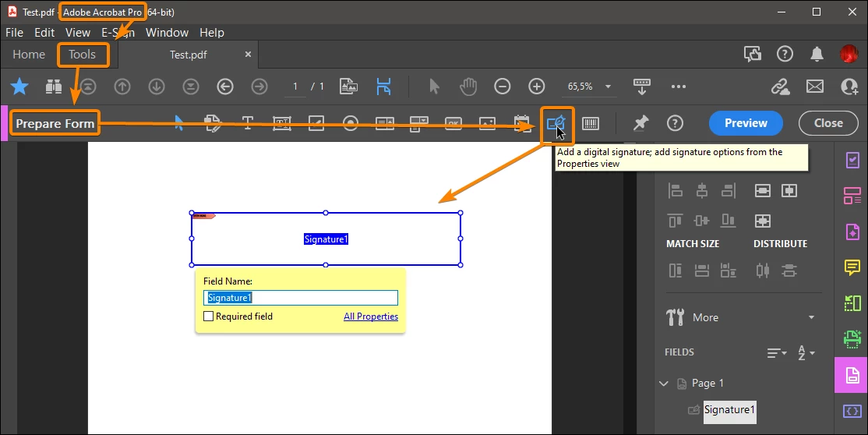Open the 65,5% zoom level dropdown
The width and height of the screenshot is (868, 435).
coord(608,87)
